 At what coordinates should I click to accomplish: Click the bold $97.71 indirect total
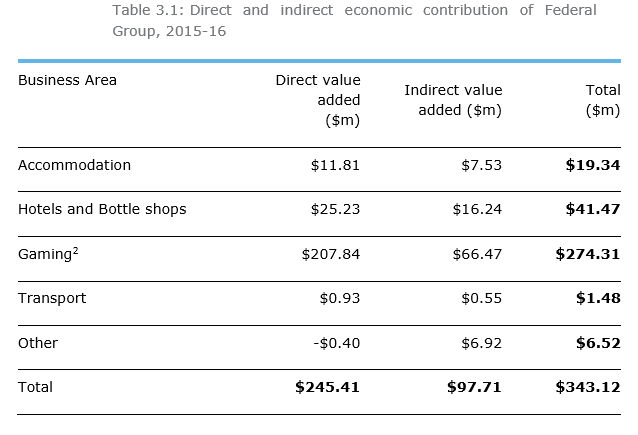(474, 387)
